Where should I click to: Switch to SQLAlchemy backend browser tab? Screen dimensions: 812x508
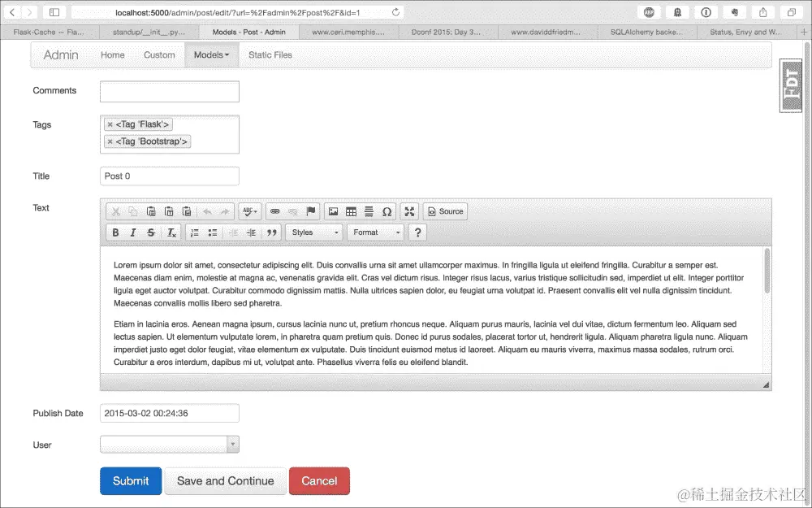point(646,33)
